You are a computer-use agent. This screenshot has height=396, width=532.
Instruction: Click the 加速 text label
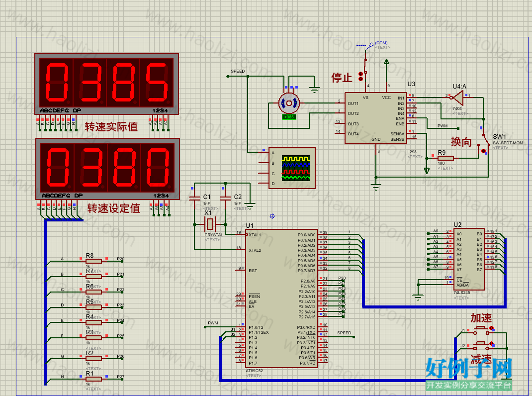pyautogui.click(x=481, y=318)
